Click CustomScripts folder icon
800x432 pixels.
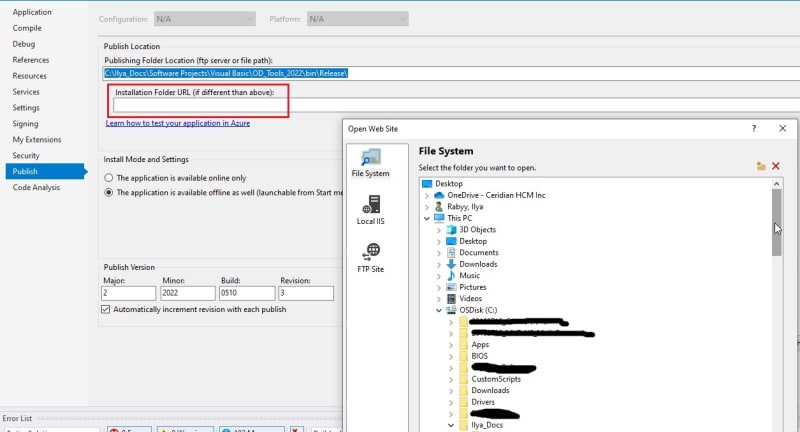(x=463, y=379)
